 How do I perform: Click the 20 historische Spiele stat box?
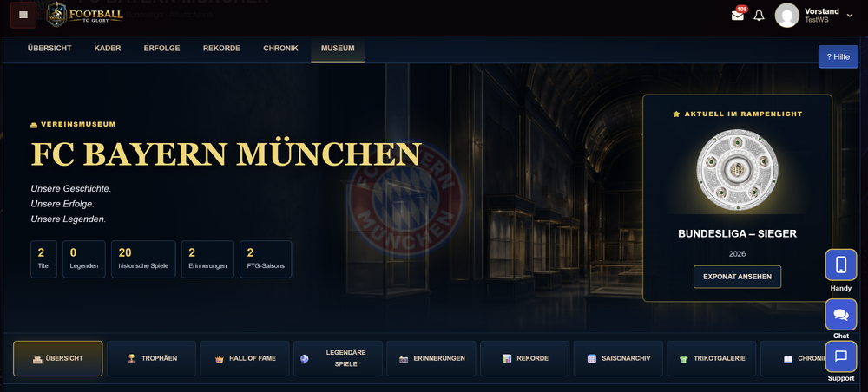(143, 259)
